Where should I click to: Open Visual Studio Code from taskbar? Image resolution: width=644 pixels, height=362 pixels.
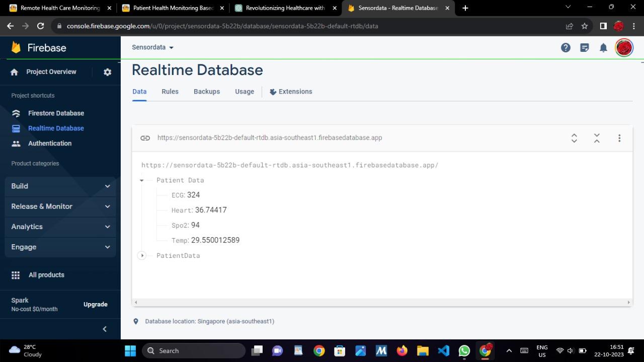tap(443, 351)
